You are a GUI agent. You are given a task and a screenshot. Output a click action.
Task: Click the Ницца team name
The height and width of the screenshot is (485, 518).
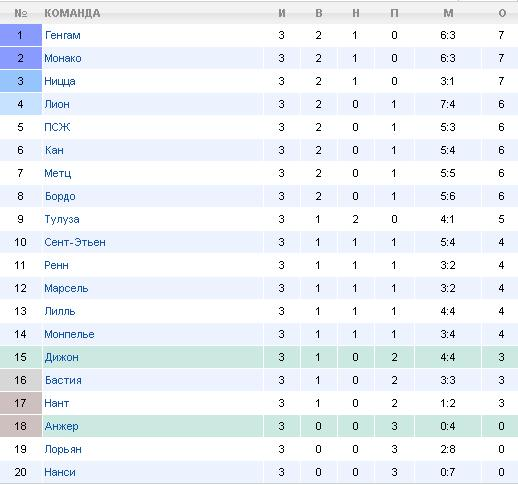[x=60, y=81]
